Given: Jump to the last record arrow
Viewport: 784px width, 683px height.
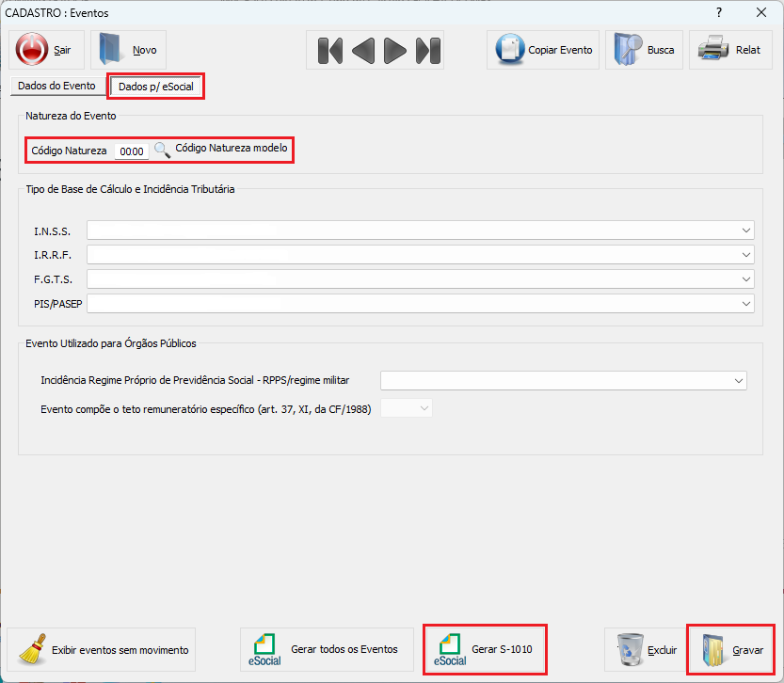Looking at the screenshot, I should click(x=428, y=50).
